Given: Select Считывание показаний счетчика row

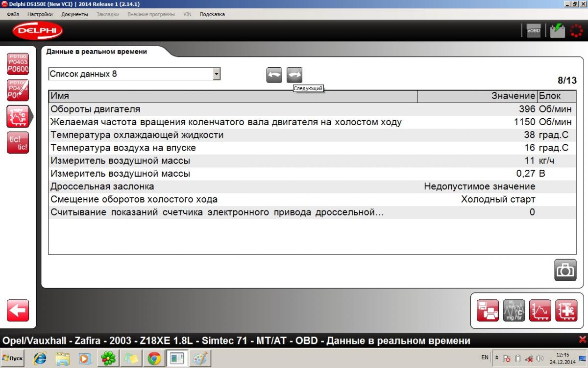Looking at the screenshot, I should pos(311,212).
